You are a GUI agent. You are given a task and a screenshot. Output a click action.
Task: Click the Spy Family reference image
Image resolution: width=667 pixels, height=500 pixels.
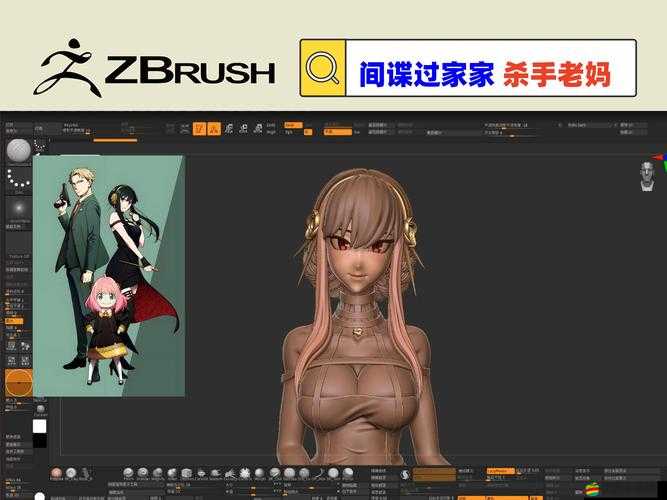coord(109,276)
